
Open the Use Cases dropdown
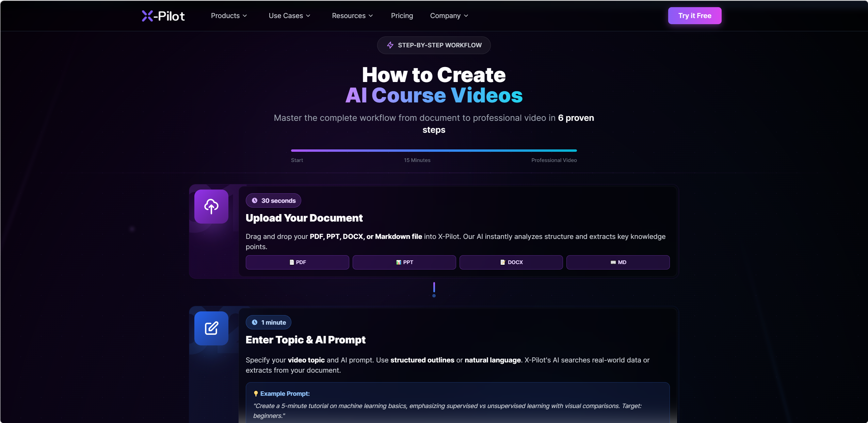(x=289, y=16)
